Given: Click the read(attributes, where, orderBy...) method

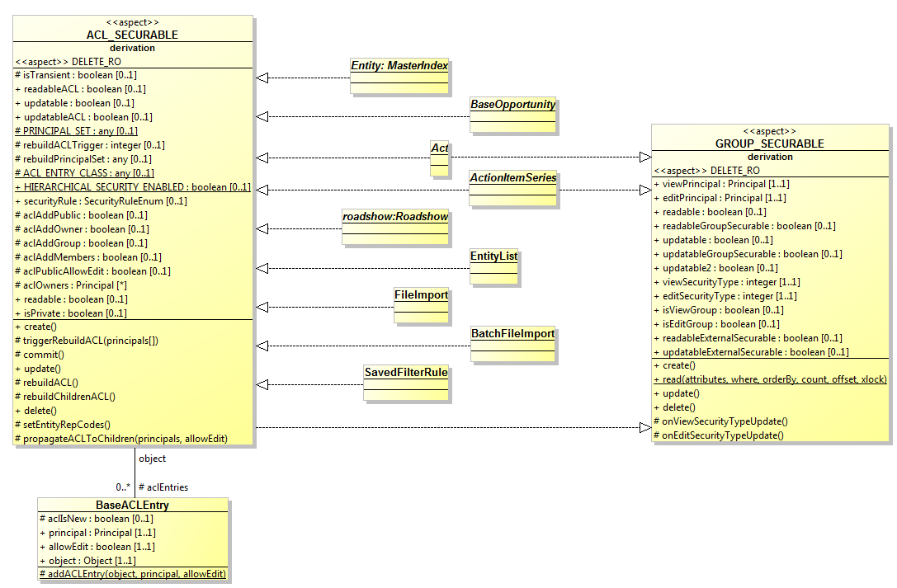Looking at the screenshot, I should point(770,379).
